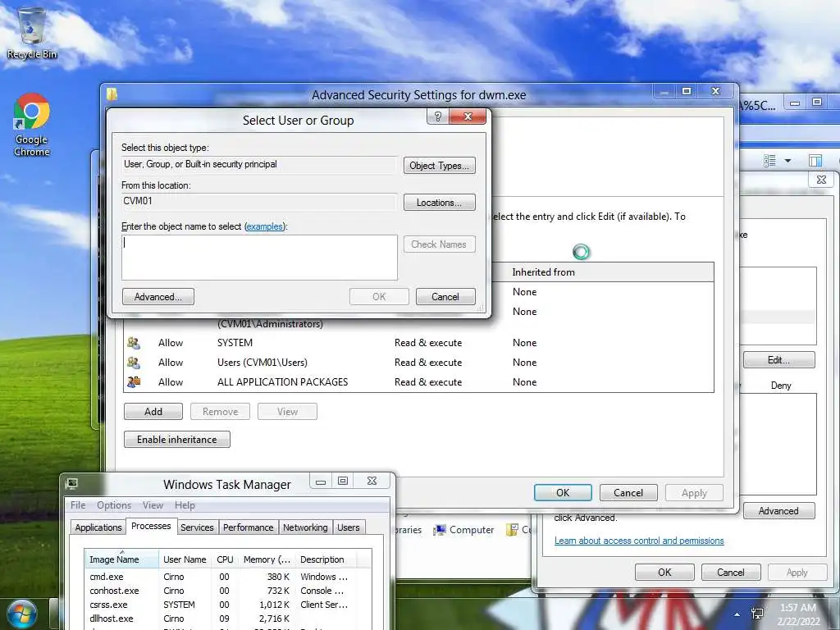Viewport: 840px width, 630px height.
Task: Click the package icon beside ALL APPLICATION PACKAGES
Action: 134,382
